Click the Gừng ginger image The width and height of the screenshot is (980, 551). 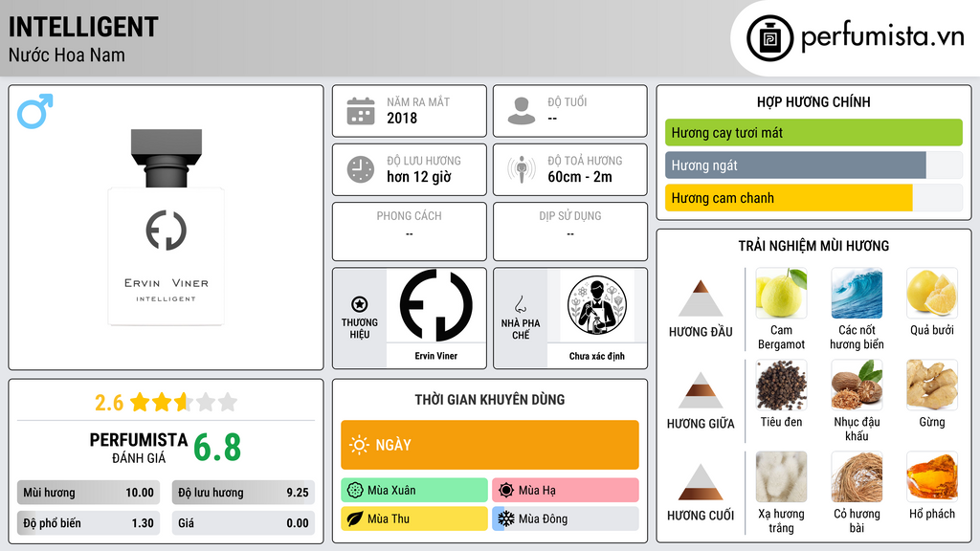[x=932, y=385]
